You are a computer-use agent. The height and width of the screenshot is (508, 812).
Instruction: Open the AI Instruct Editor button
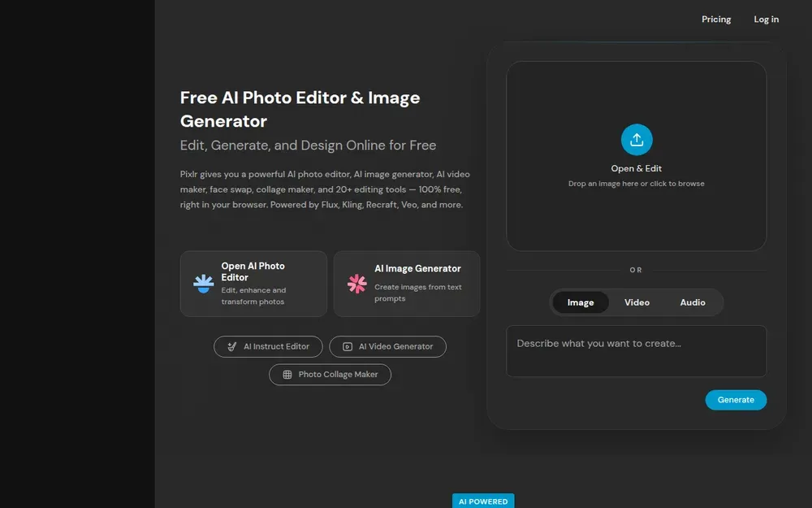coord(268,347)
